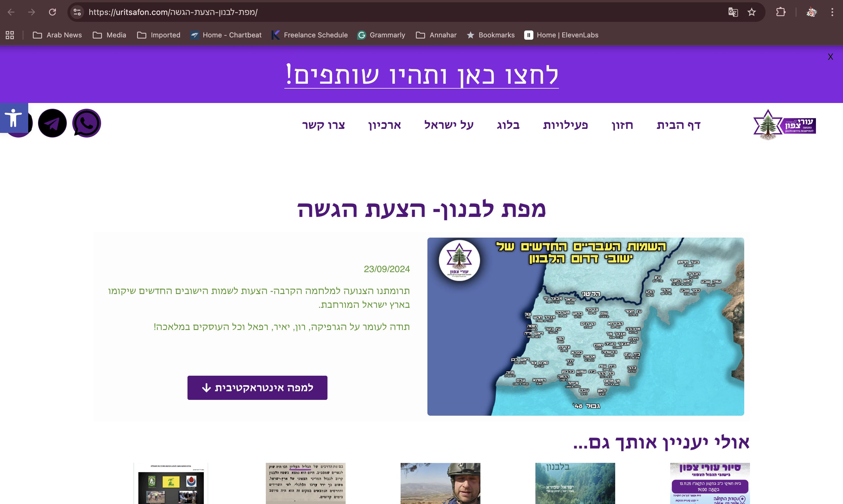Click the לחצו כאן ותהיו שותפים banner link
The width and height of the screenshot is (843, 504).
422,75
